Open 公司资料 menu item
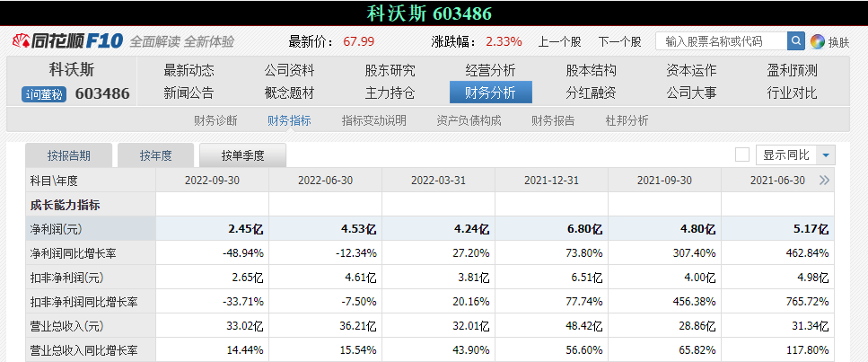 pos(290,70)
